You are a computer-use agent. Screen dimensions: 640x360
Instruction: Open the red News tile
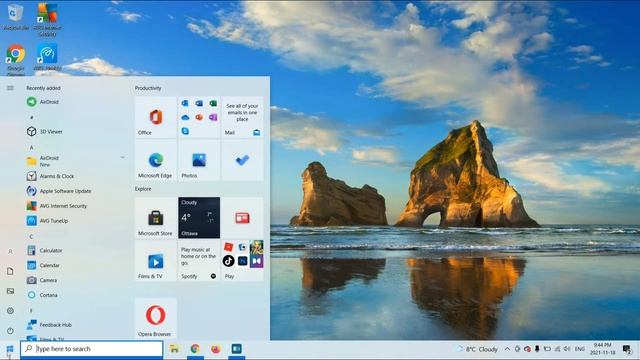(242, 218)
